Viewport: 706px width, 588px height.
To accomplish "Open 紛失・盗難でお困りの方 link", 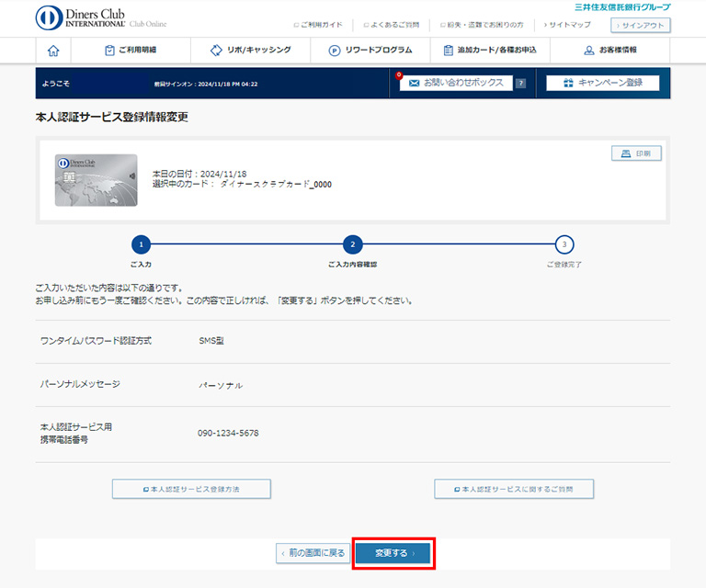I will pos(484,25).
